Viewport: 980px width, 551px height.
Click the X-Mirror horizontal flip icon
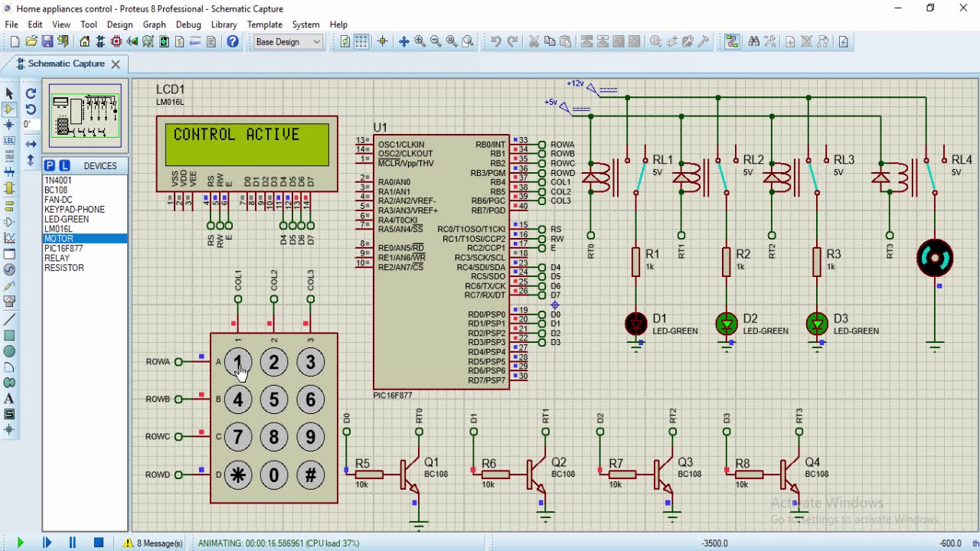pyautogui.click(x=31, y=144)
